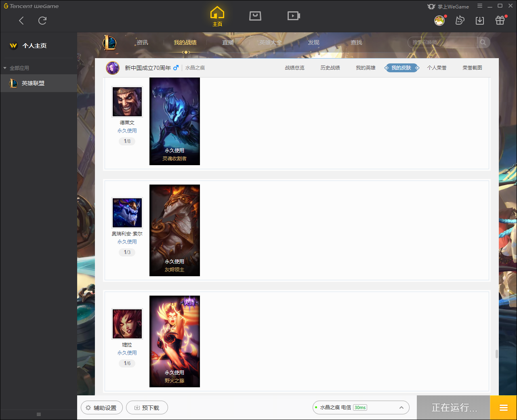
Task: Collapse the 全部应用 section
Action: pyautogui.click(x=16, y=68)
